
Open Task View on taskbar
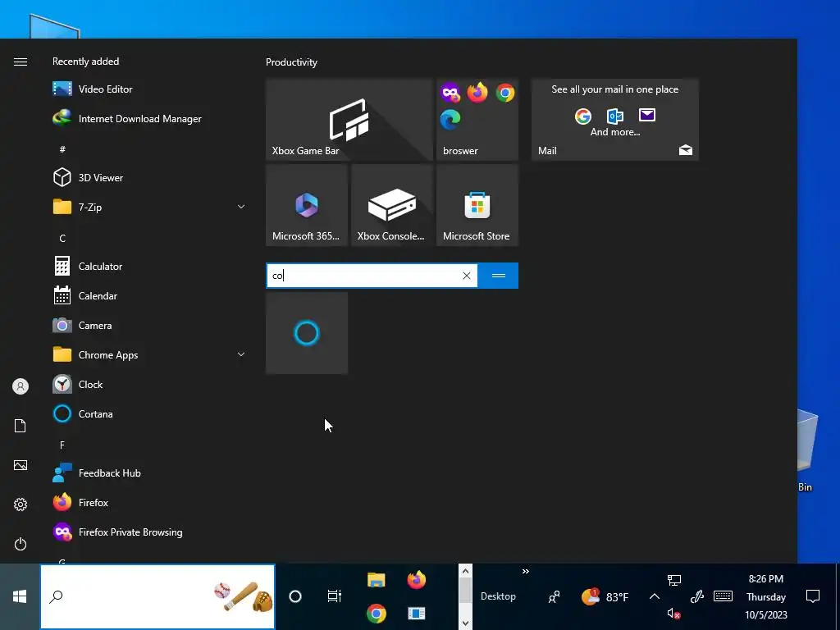(x=335, y=596)
